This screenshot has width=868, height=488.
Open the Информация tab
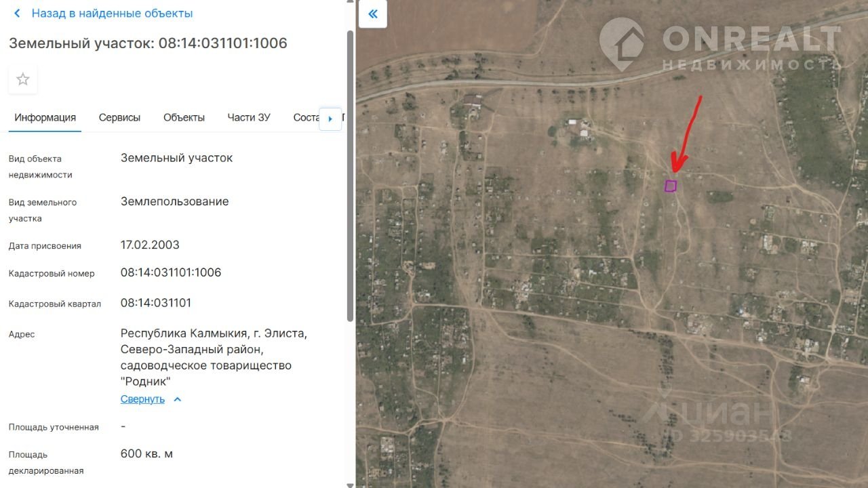[x=45, y=117]
